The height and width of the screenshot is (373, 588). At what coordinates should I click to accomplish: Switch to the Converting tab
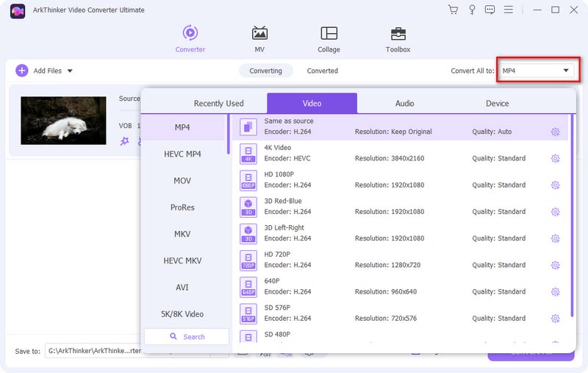pyautogui.click(x=265, y=71)
